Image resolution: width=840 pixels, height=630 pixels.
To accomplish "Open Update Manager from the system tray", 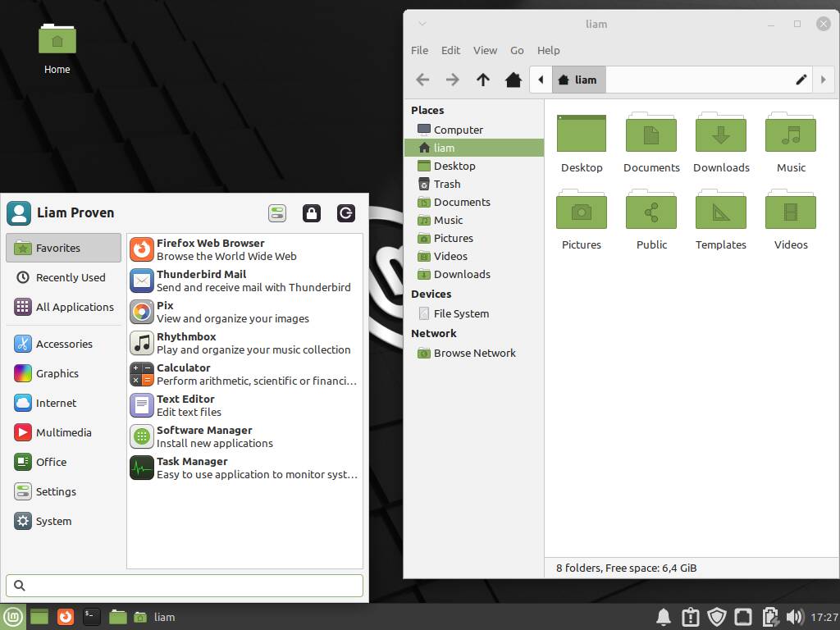I will 690,616.
